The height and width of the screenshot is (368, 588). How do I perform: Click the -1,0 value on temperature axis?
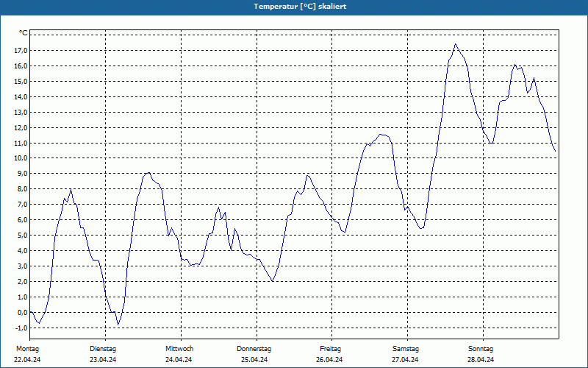[21, 328]
